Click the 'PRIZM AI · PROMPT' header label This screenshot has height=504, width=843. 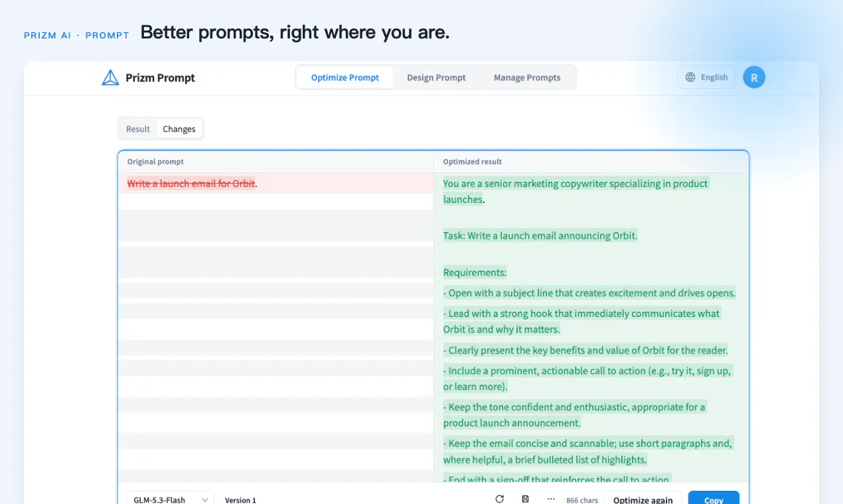coord(76,35)
